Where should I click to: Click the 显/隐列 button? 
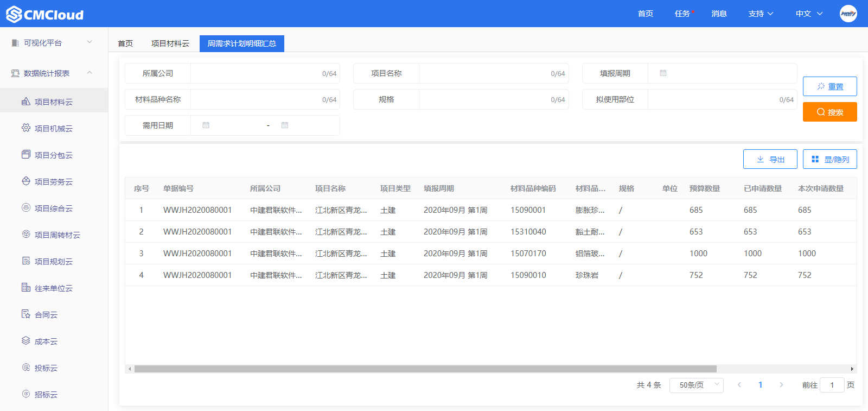[830, 159]
